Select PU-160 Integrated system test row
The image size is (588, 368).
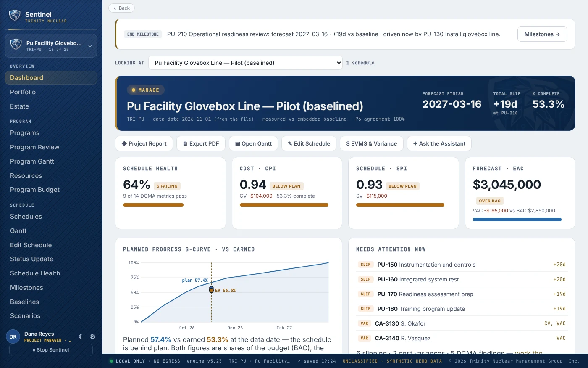point(462,279)
